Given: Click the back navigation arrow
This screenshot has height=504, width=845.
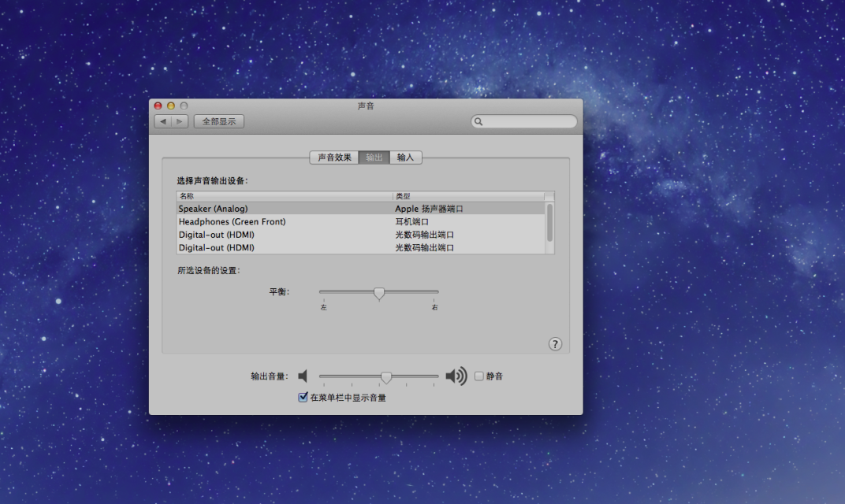Looking at the screenshot, I should tap(162, 121).
